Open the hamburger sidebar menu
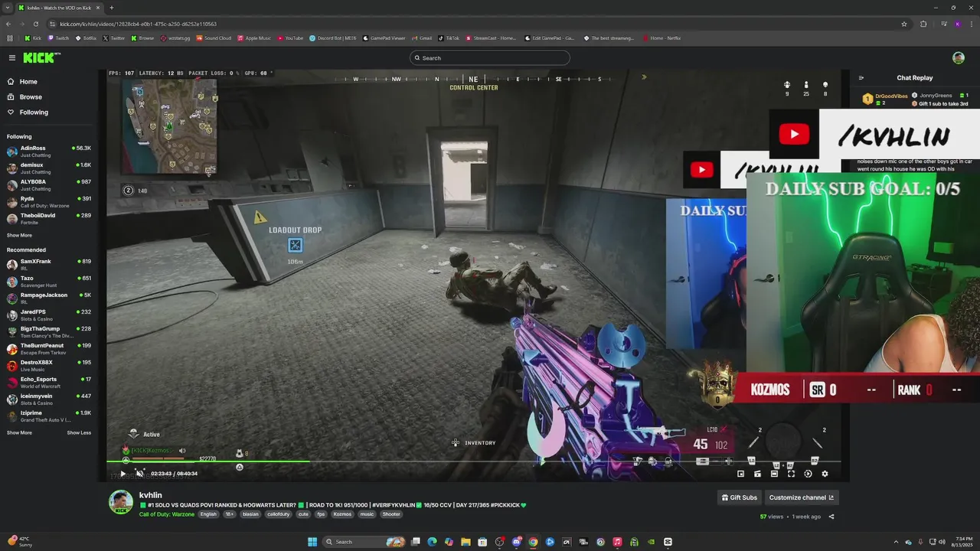This screenshot has height=551, width=980. coord(12,57)
